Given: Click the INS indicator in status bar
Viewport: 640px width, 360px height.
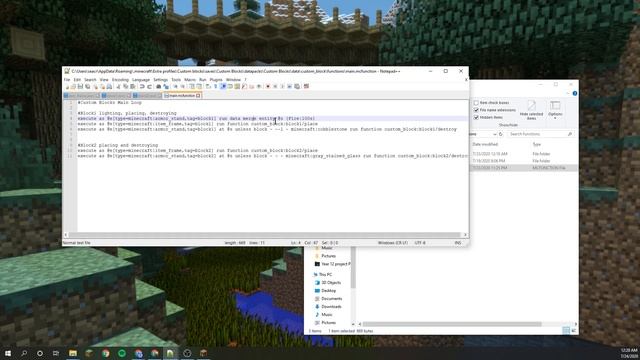Looking at the screenshot, I should coord(458,242).
